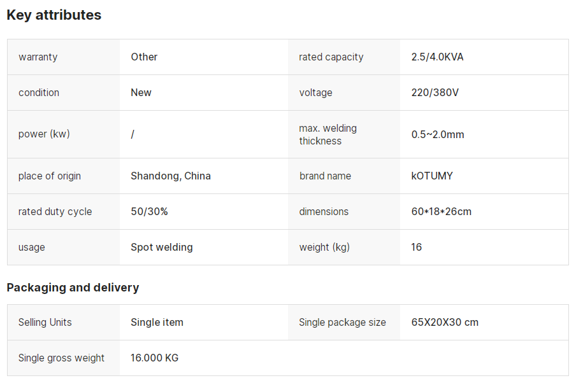Click the Single package size label

coord(342,322)
